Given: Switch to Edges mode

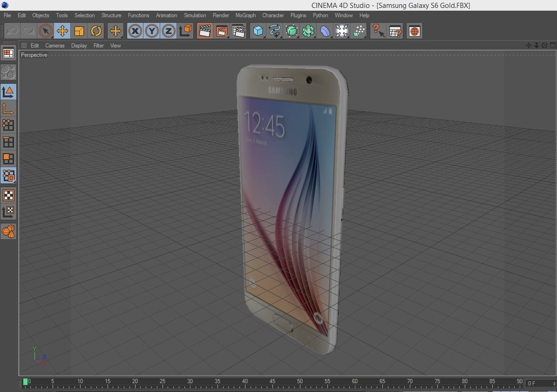Looking at the screenshot, I should coord(8,142).
